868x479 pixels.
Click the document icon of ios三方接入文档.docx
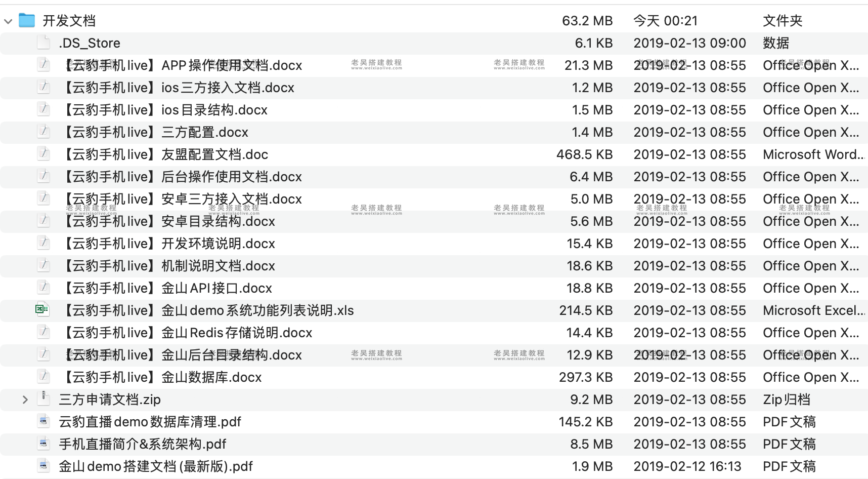click(43, 88)
